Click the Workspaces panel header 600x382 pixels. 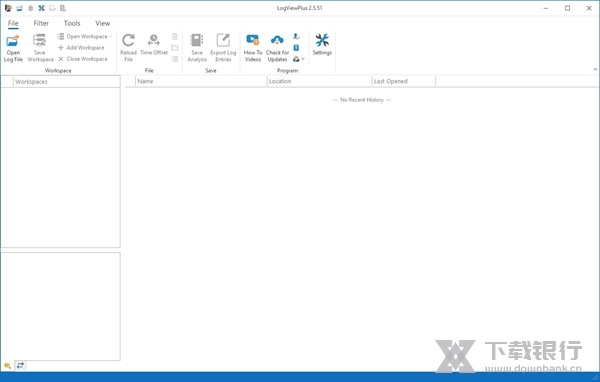[x=67, y=82]
